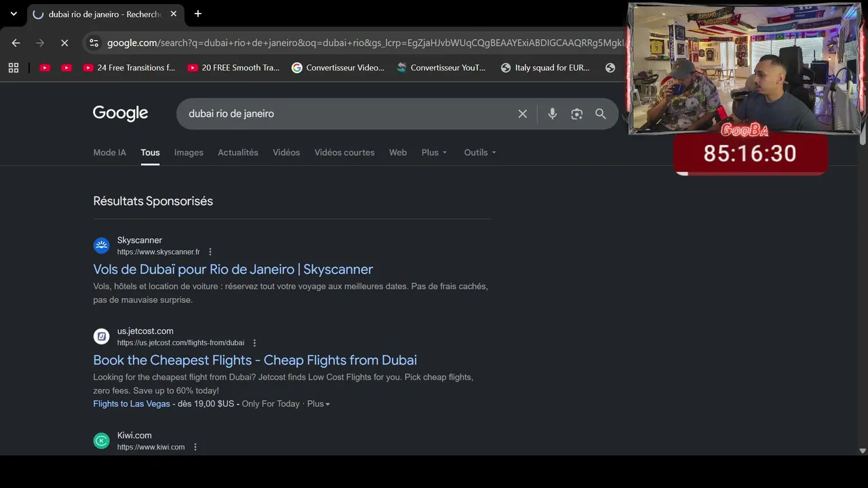Switch to Web tab
868x488 pixels.
[398, 152]
